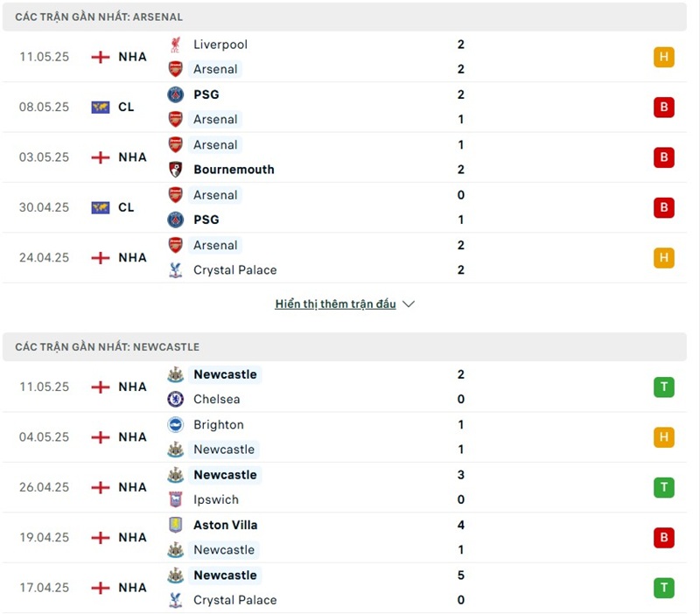Click the red loss badge for Aston Villa vs Newcastle
Screen dimensions: 700x614
(x=664, y=538)
